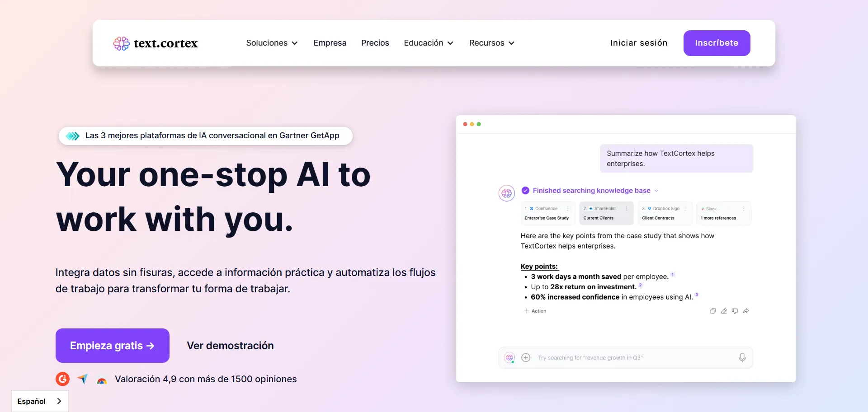Screen dimensions: 868x412
Task: Click the rainbow review site icon
Action: pyautogui.click(x=102, y=381)
